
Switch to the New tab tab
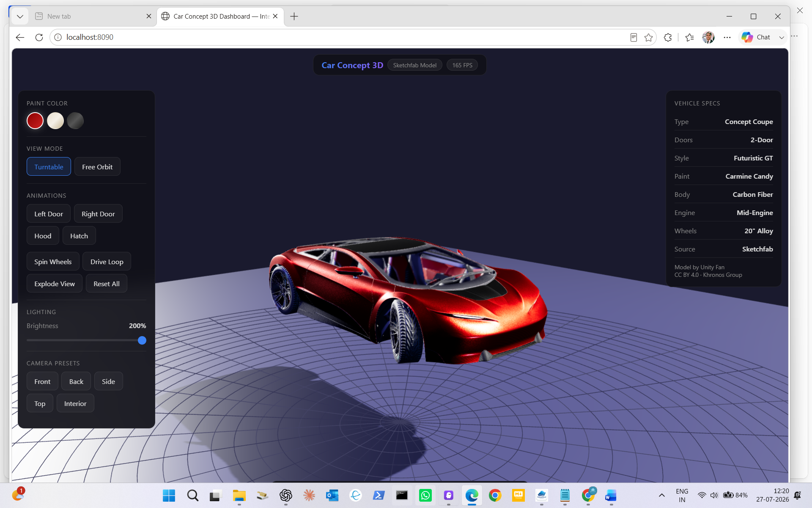89,16
